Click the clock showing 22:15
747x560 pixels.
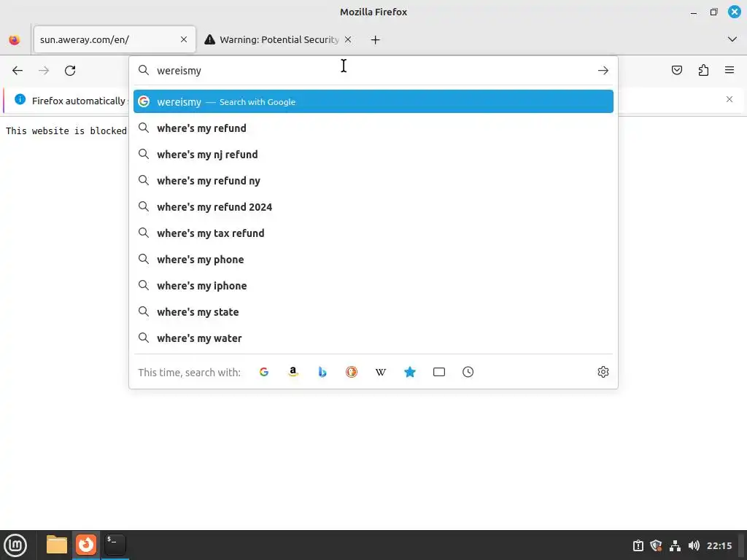point(719,545)
